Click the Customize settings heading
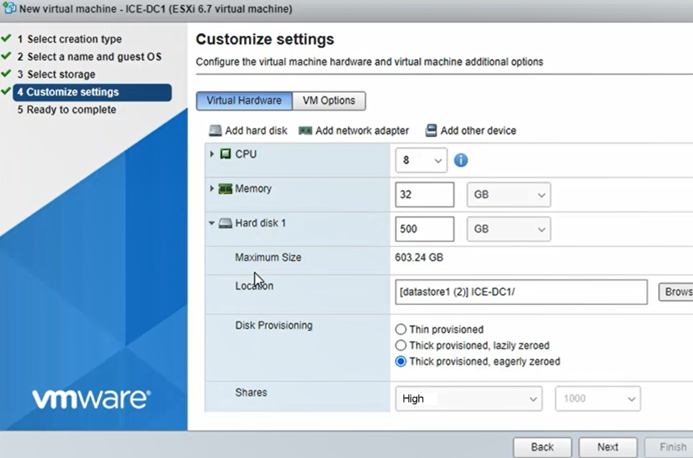Screen dimensions: 693x458 (265, 39)
